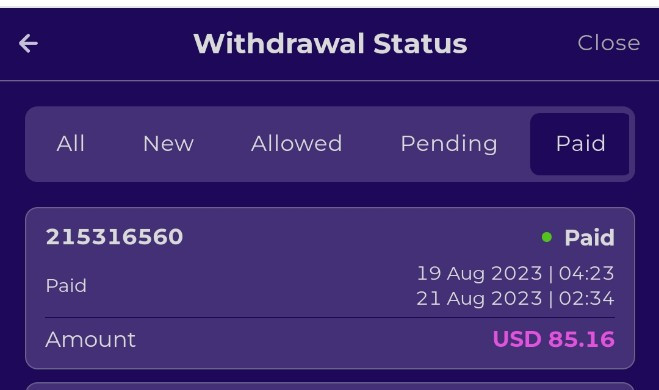The image size is (659, 390).
Task: Click the 21 Aug 2023 02:34 timestamp
Action: pos(515,299)
